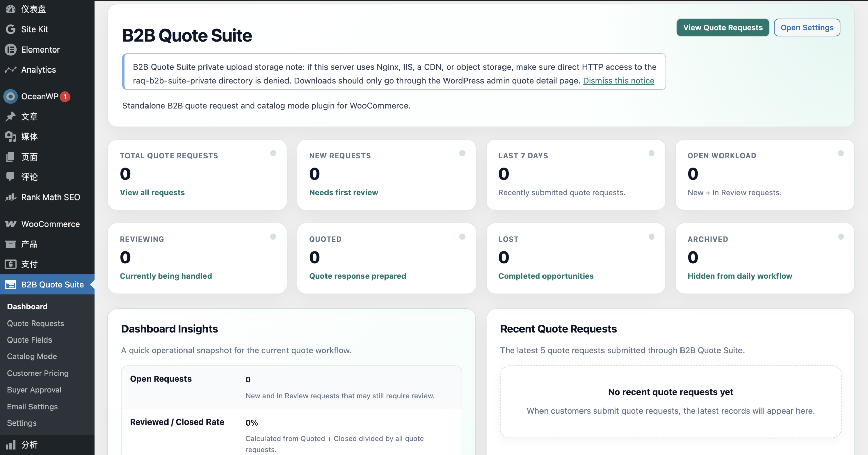
Task: Open Customer Pricing submenu item
Action: coord(38,373)
